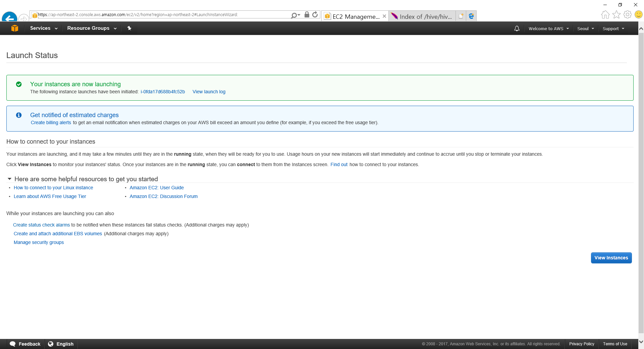This screenshot has height=349, width=644.
Task: Open Amazon EC2: User Guide link
Action: [x=157, y=188]
